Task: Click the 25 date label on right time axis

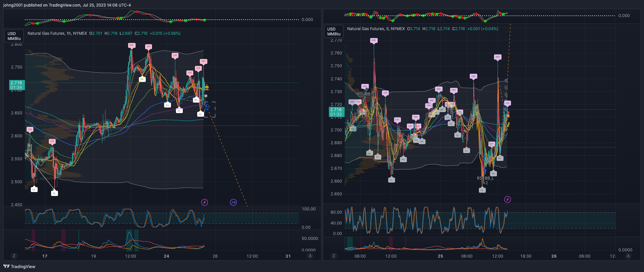Action: tap(441, 256)
